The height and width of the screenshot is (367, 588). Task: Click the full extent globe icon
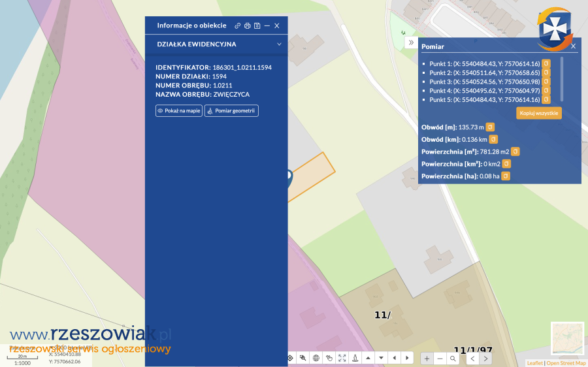tap(316, 358)
